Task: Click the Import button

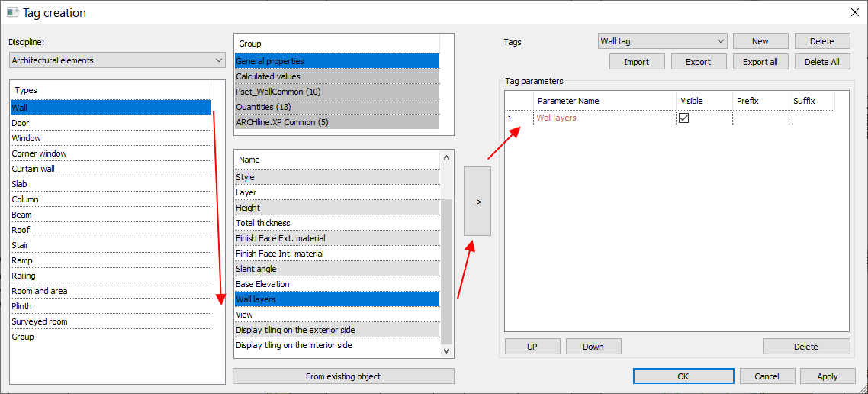Action: click(637, 62)
